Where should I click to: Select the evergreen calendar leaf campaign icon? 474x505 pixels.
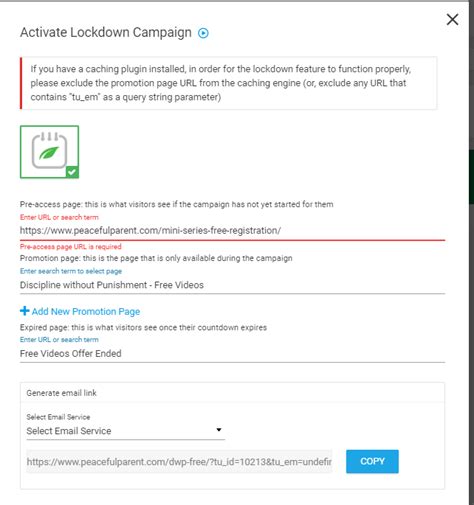[x=49, y=152]
